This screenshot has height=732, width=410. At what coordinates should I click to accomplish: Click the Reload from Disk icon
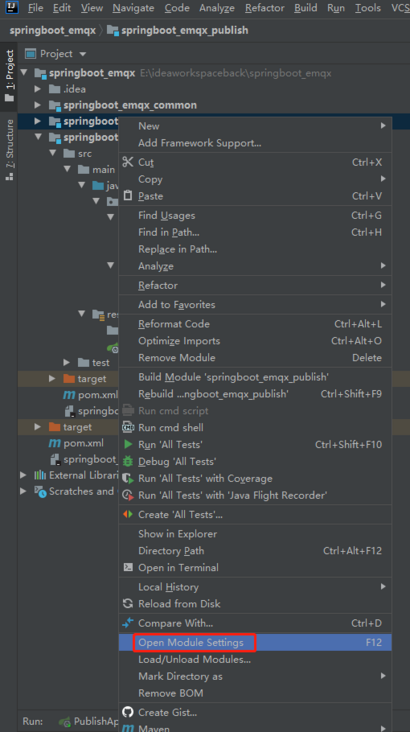tap(127, 603)
